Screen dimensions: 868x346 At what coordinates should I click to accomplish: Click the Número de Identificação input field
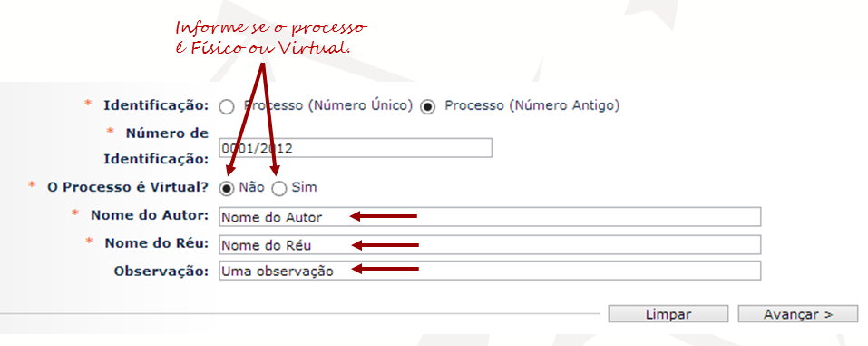(x=356, y=148)
